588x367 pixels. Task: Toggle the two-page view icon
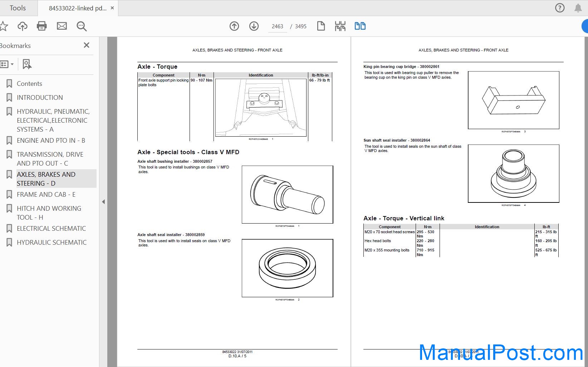tap(360, 26)
